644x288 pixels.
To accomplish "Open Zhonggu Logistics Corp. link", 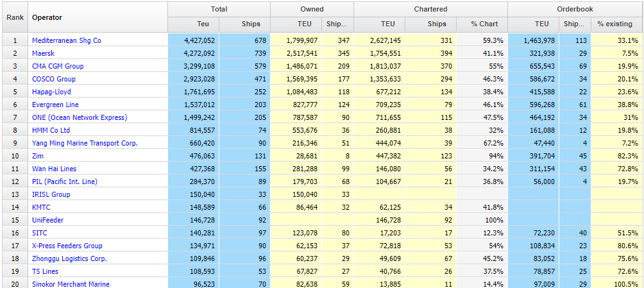I will [x=69, y=258].
